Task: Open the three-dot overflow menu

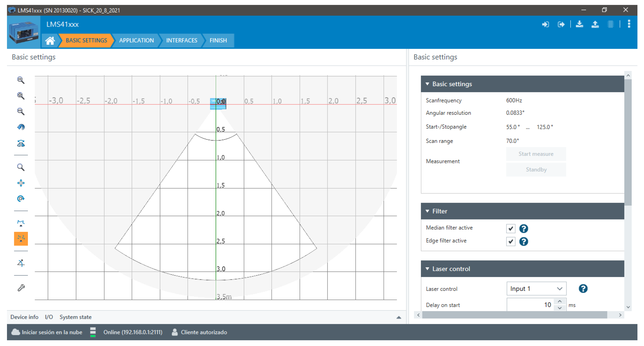Action: 629,24
